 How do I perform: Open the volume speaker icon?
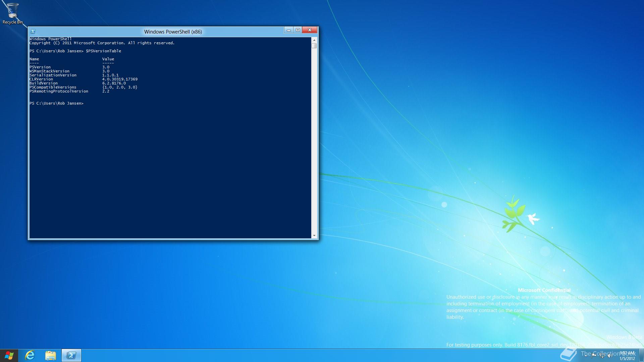tap(610, 356)
